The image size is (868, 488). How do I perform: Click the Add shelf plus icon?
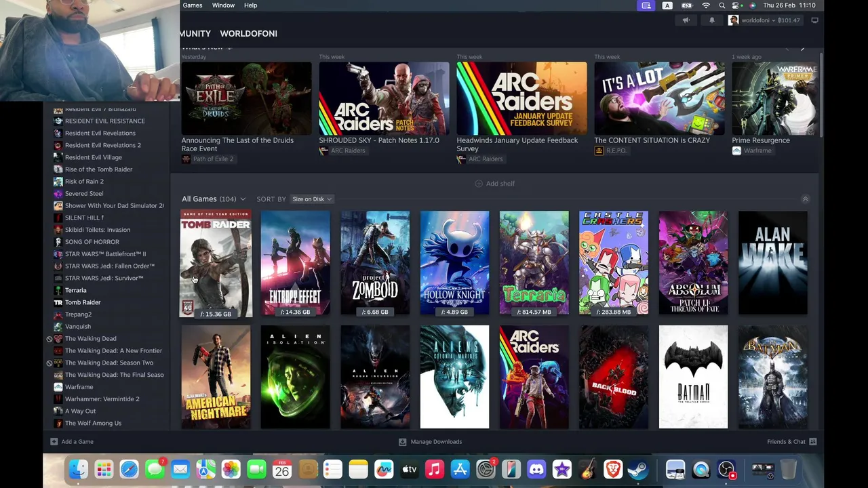point(479,184)
